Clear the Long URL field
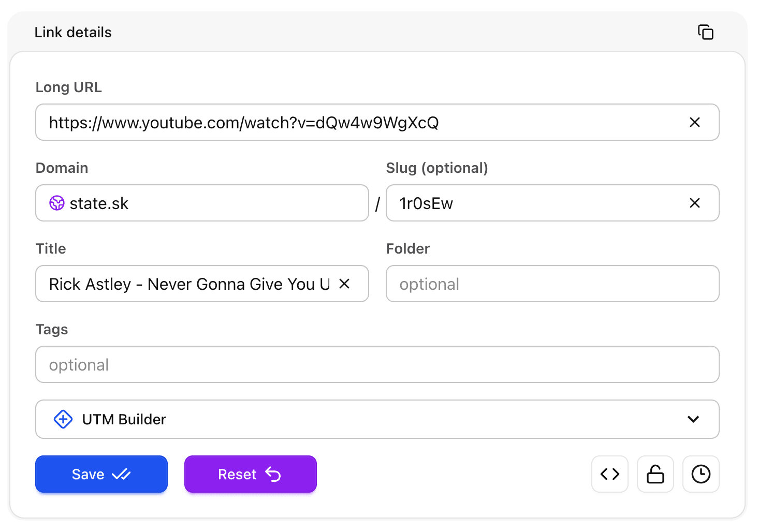This screenshot has width=758, height=532. pos(695,122)
